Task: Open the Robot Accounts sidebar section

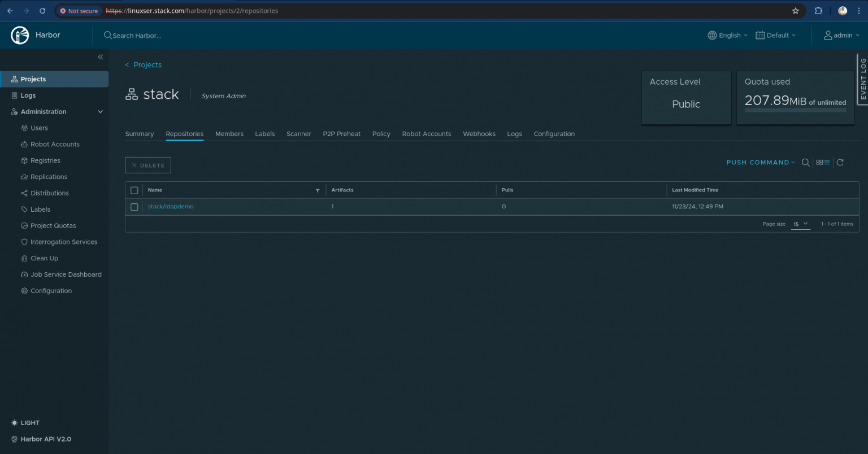Action: (x=54, y=144)
